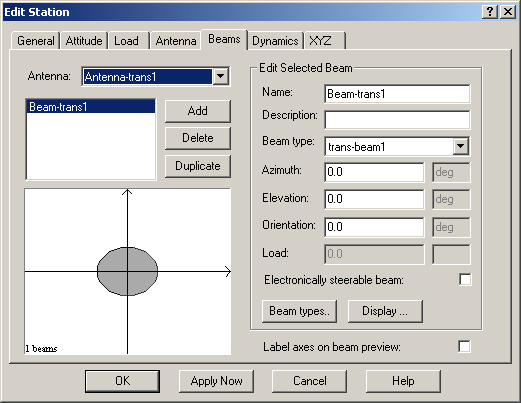Viewport: 521px width, 403px height.
Task: Duplicate the selected beam
Action: (197, 166)
